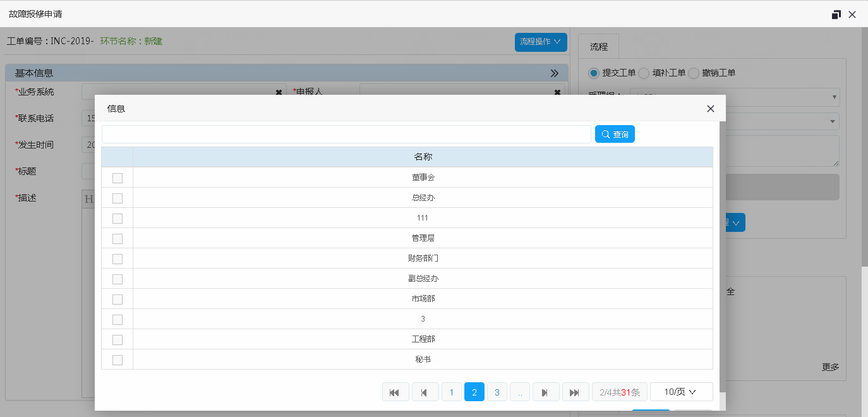Clear the 申报人 field with X icon
868x417 pixels.
557,92
